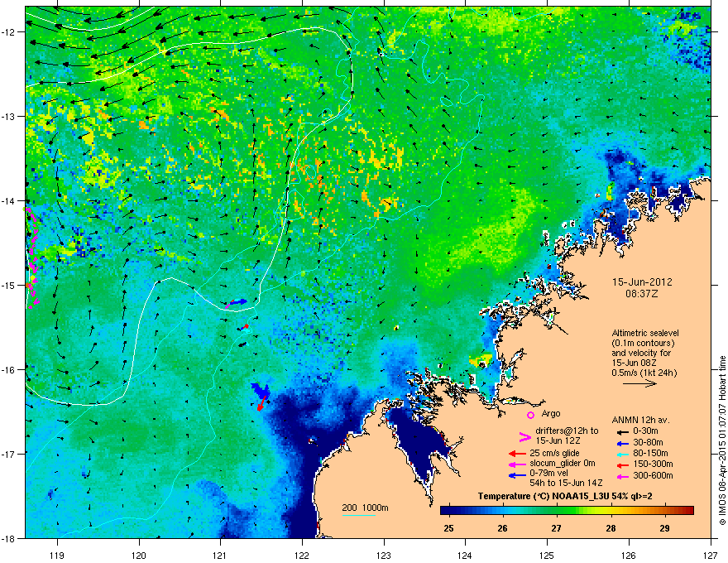Click the 200 1000m isobath label
The width and height of the screenshot is (728, 563).
tap(365, 508)
